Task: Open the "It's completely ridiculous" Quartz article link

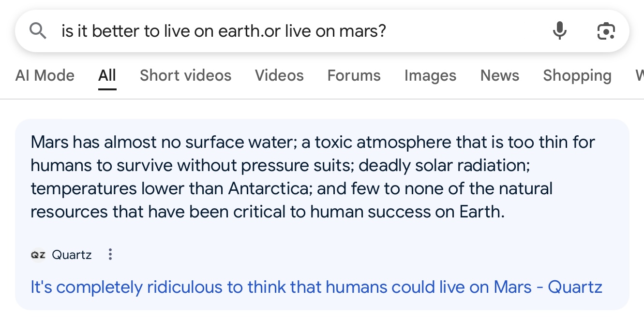Action: coord(316,287)
